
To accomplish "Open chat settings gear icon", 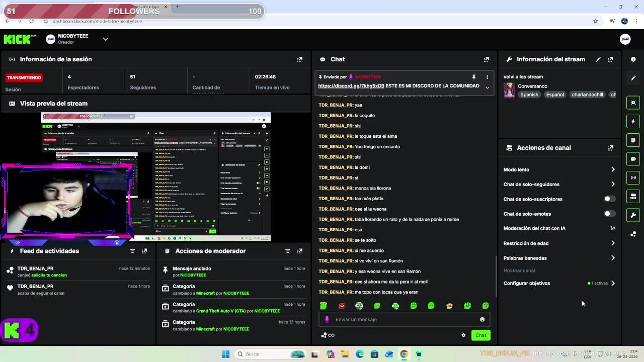I will click(x=463, y=335).
